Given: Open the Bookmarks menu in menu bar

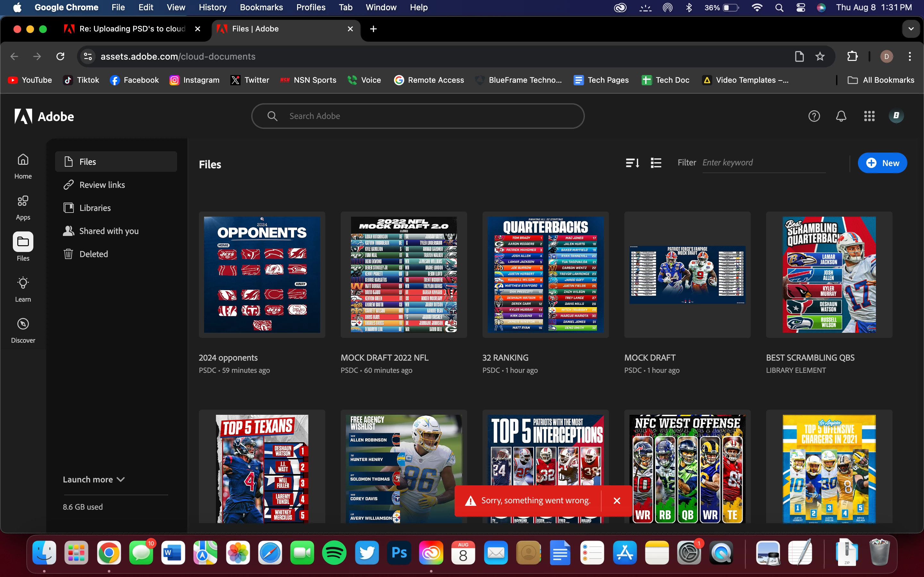Looking at the screenshot, I should coord(261,7).
